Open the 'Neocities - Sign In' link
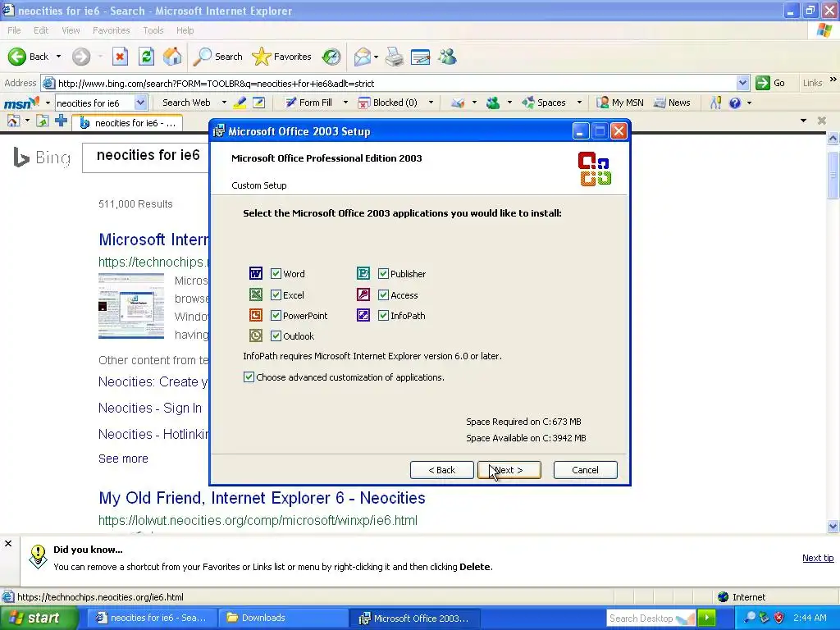Viewport: 840px width, 630px height. tap(150, 408)
